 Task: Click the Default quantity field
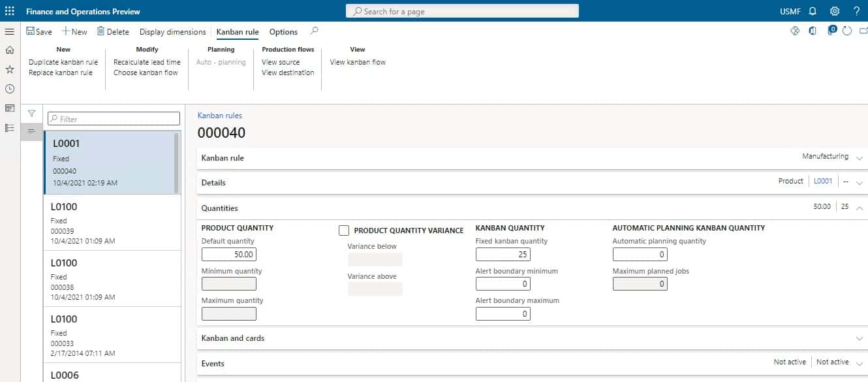pos(229,254)
